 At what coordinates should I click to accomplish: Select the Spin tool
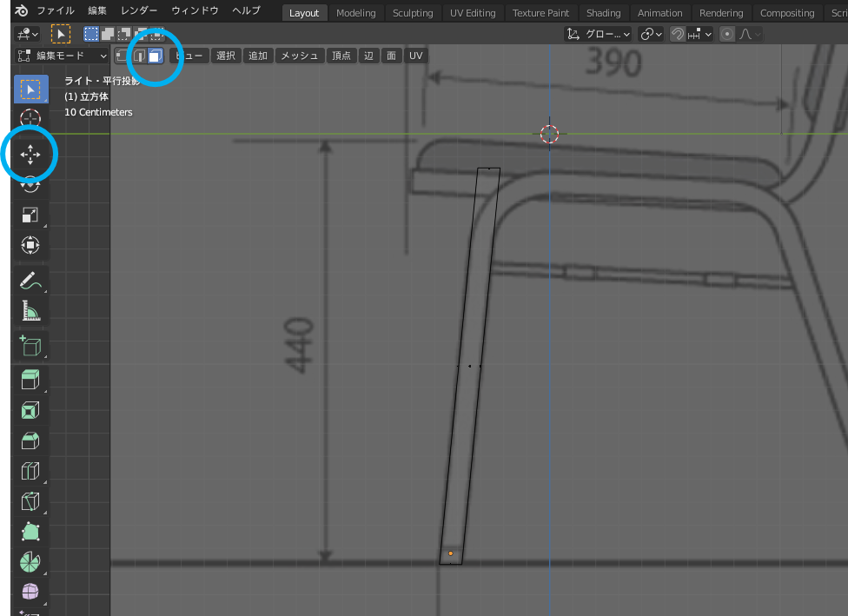30,562
